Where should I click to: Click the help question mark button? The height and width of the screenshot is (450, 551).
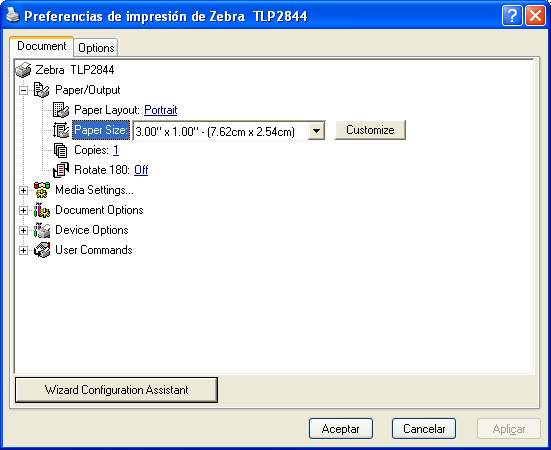pyautogui.click(x=512, y=16)
